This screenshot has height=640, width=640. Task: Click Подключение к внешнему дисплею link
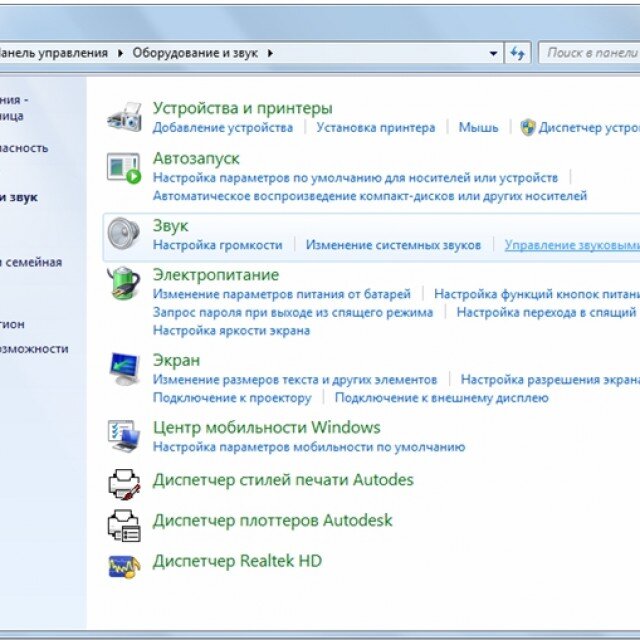click(442, 398)
